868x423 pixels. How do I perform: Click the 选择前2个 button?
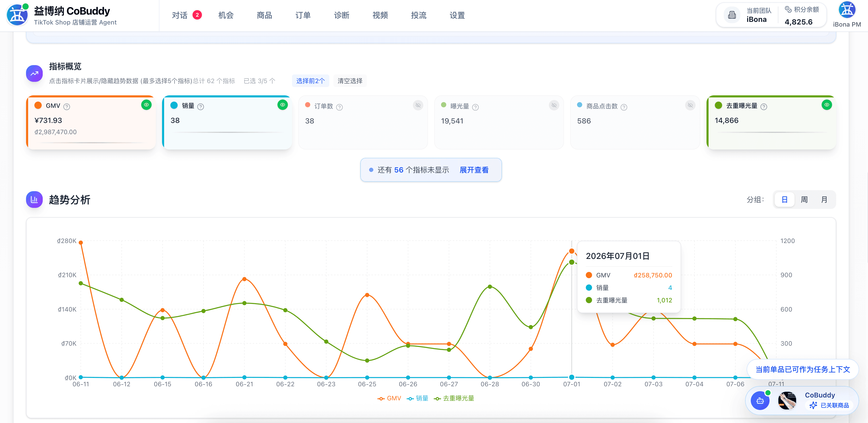tap(310, 81)
